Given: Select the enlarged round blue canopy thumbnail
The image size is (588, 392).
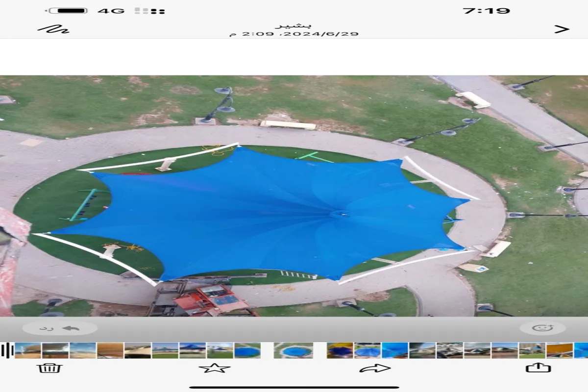Looking at the screenshot, I should [293, 350].
